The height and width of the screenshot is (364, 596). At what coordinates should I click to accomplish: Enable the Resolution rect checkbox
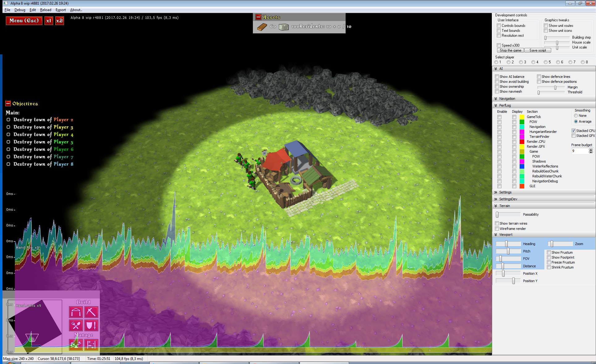click(x=499, y=36)
